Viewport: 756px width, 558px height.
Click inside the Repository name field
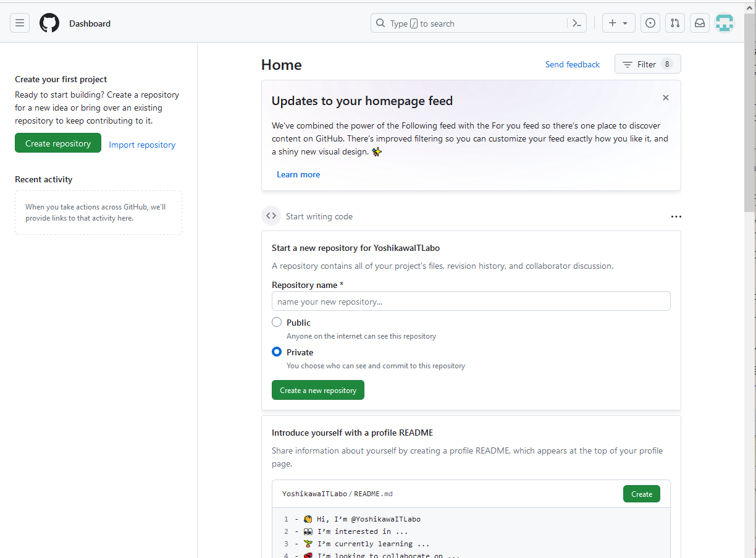(471, 302)
